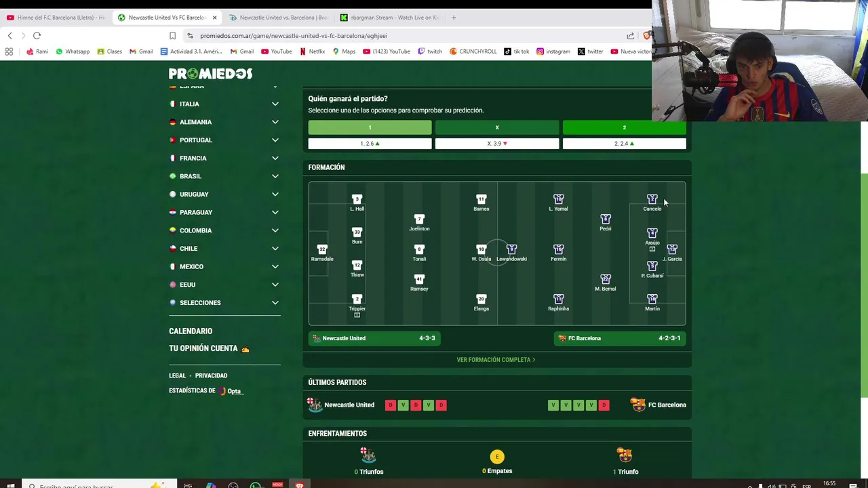Image resolution: width=868 pixels, height=488 pixels.
Task: Open the Maps bookmark
Action: (344, 52)
